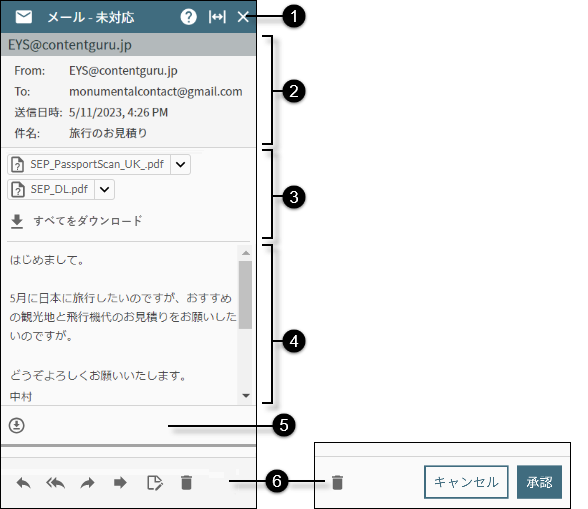The image size is (588, 509).
Task: Click scrollbar down arrow in message body
Action: 246,395
